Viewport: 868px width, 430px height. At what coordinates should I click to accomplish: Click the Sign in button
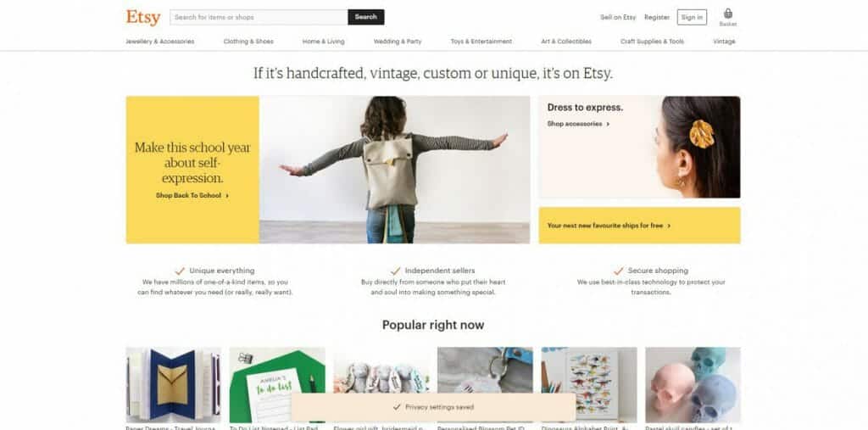pos(692,17)
